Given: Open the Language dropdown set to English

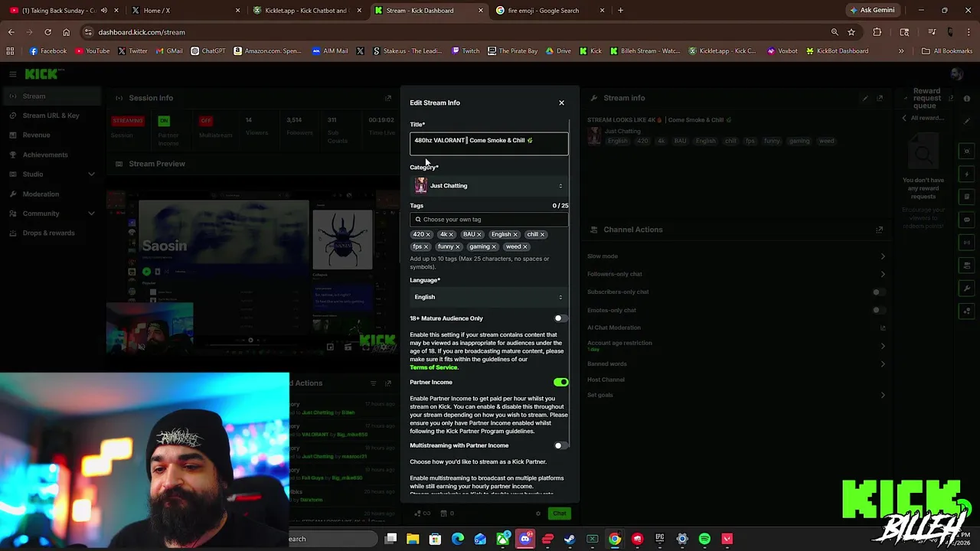Looking at the screenshot, I should pyautogui.click(x=489, y=297).
